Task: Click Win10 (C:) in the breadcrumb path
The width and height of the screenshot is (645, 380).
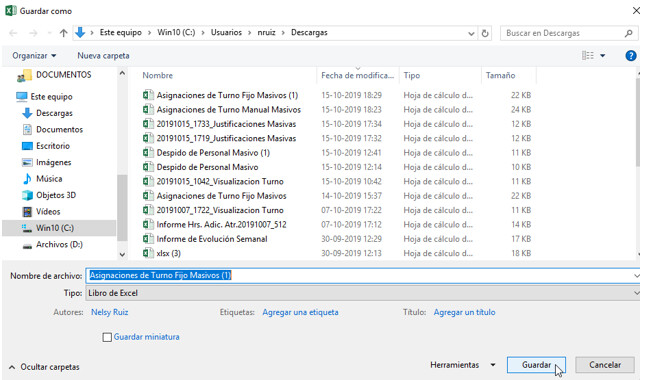Action: [x=176, y=32]
